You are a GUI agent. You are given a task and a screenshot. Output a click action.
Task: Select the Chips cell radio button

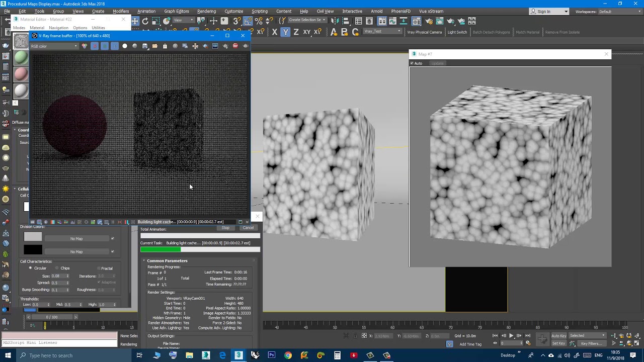pos(56,268)
